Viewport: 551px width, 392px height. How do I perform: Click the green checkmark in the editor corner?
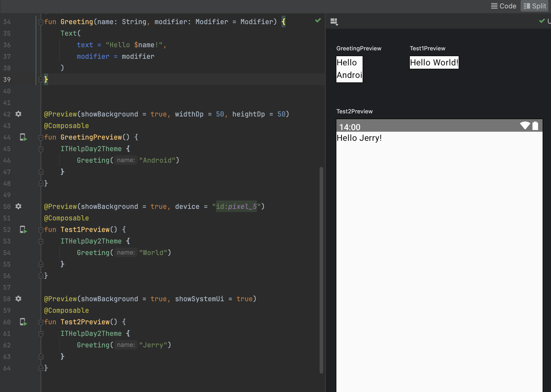click(318, 20)
